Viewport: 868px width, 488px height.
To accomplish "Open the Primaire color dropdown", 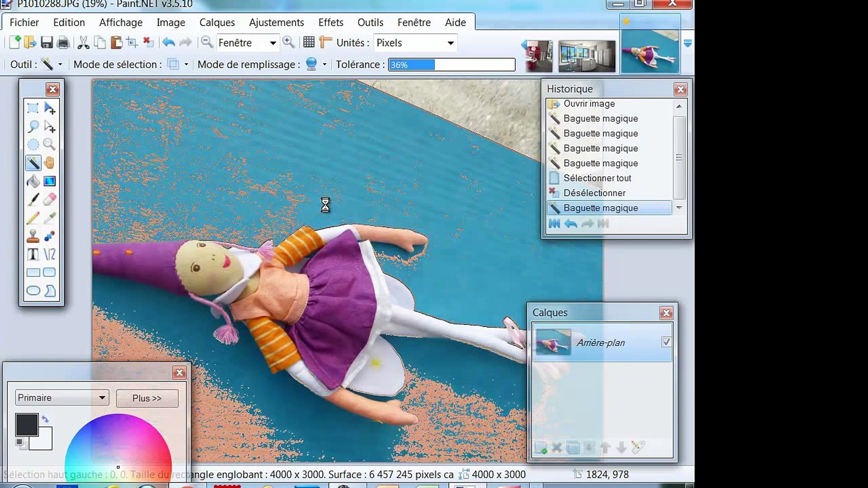I will pos(102,398).
